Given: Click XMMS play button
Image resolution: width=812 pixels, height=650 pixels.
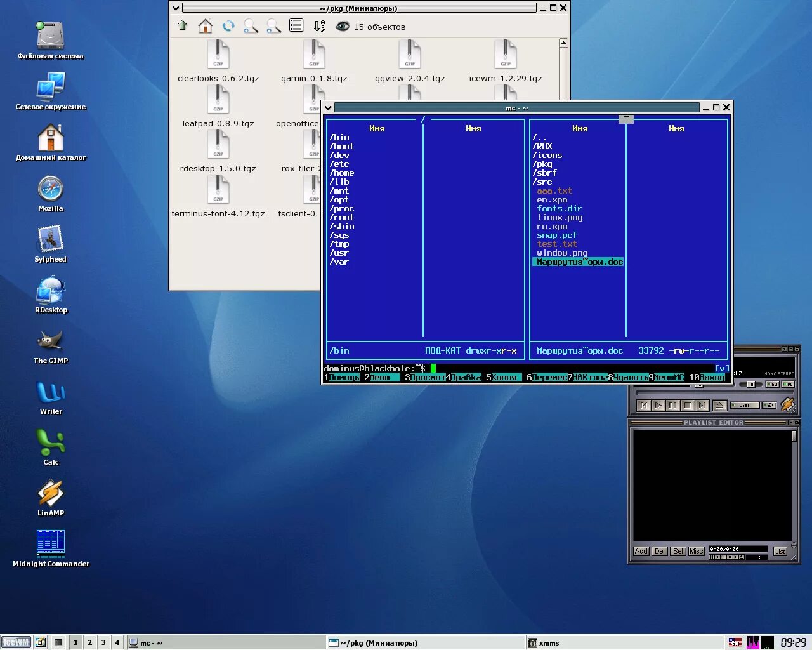Looking at the screenshot, I should [x=658, y=406].
